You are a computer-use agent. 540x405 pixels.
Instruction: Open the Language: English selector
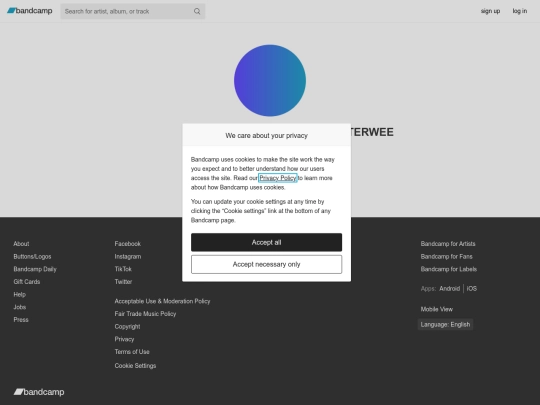point(445,324)
